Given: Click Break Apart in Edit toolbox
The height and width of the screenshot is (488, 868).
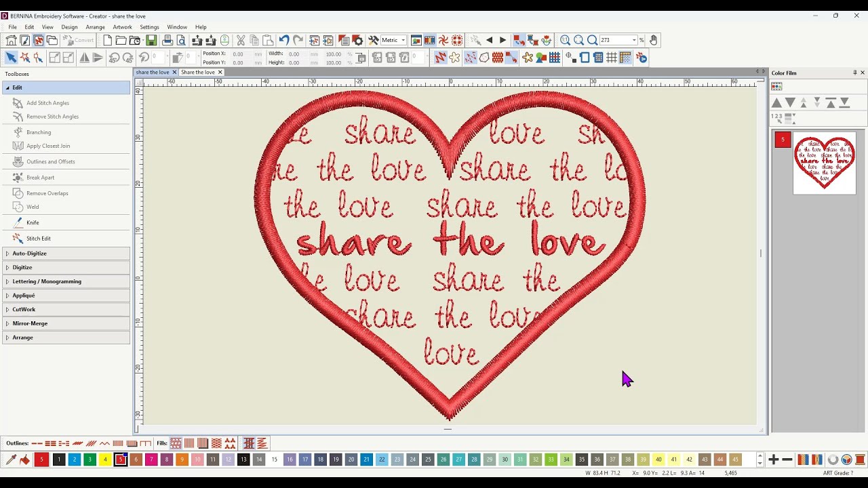Looking at the screenshot, I should click(x=40, y=178).
